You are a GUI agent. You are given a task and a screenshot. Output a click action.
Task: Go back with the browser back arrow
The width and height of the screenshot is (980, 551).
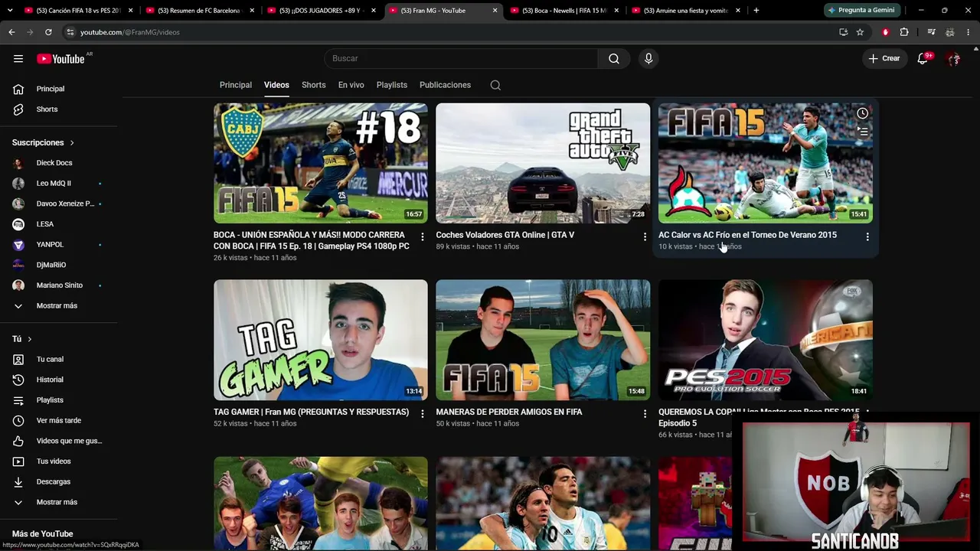11,32
